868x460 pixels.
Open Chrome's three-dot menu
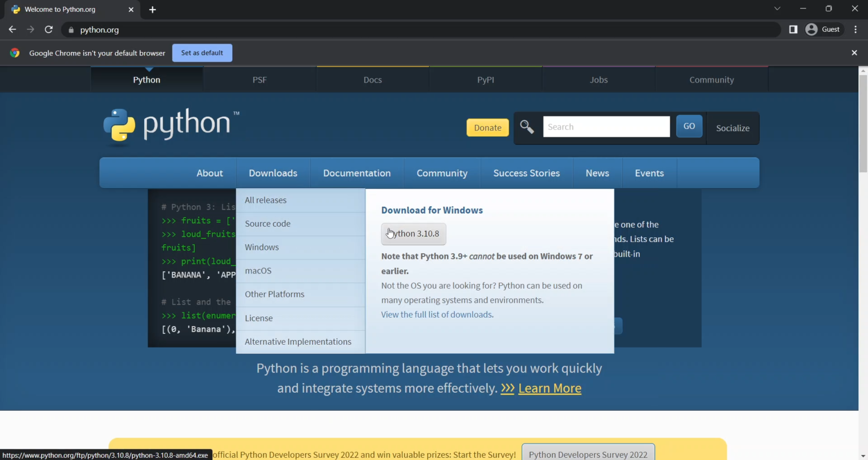[x=856, y=29]
